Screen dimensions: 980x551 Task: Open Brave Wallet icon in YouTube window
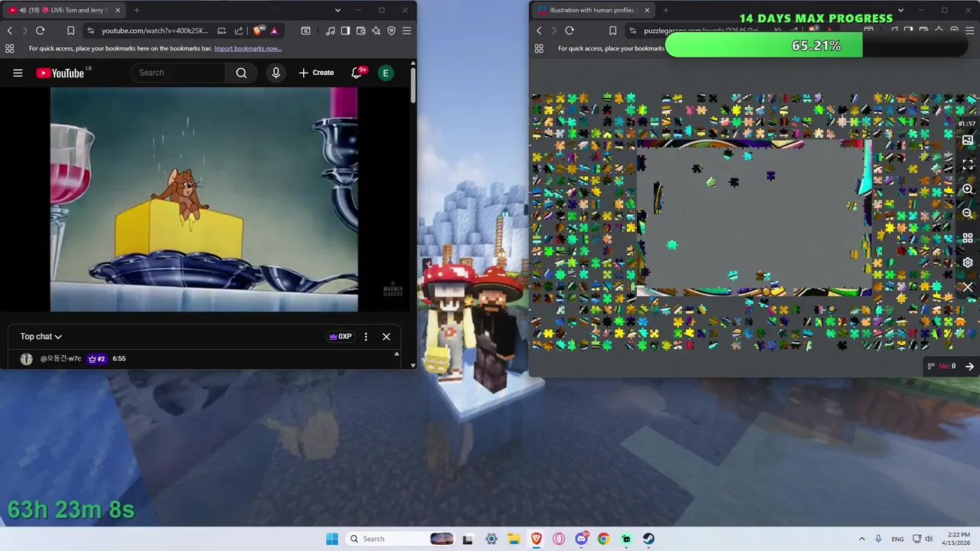point(361,31)
